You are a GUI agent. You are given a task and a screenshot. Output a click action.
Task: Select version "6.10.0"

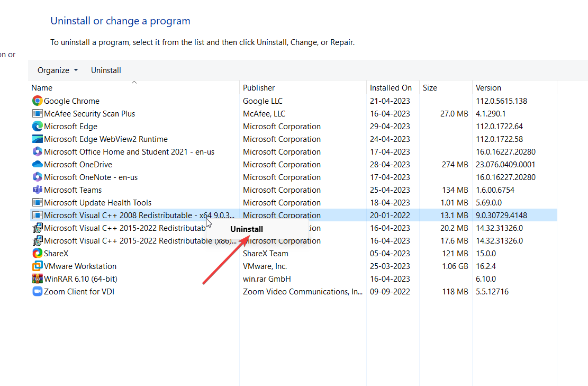(486, 279)
